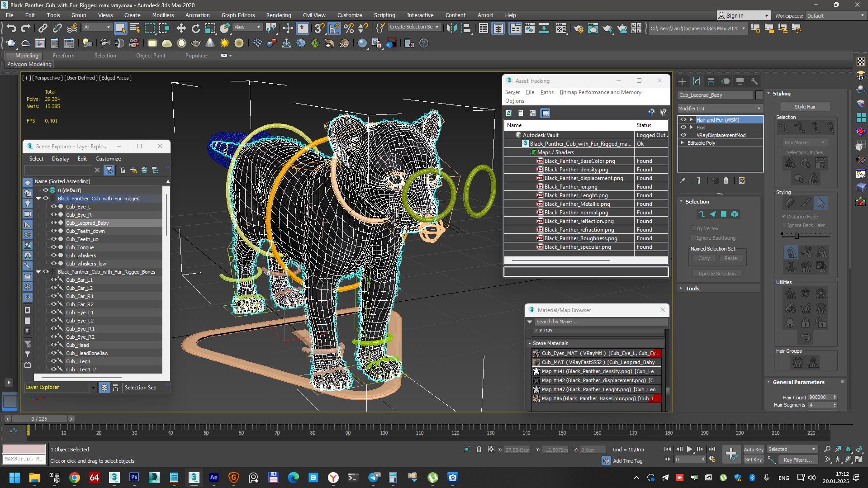Open the Modify panel tab
The width and height of the screenshot is (868, 488).
(697, 81)
